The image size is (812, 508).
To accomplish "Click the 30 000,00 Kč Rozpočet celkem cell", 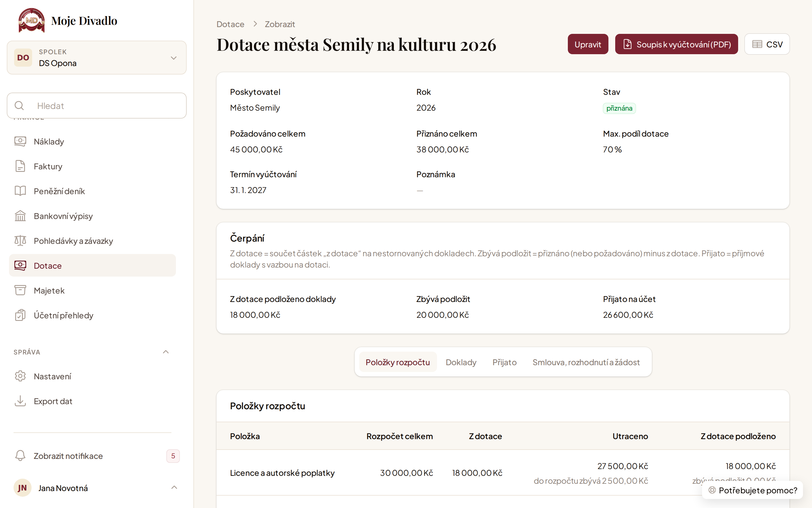I will click(406, 473).
